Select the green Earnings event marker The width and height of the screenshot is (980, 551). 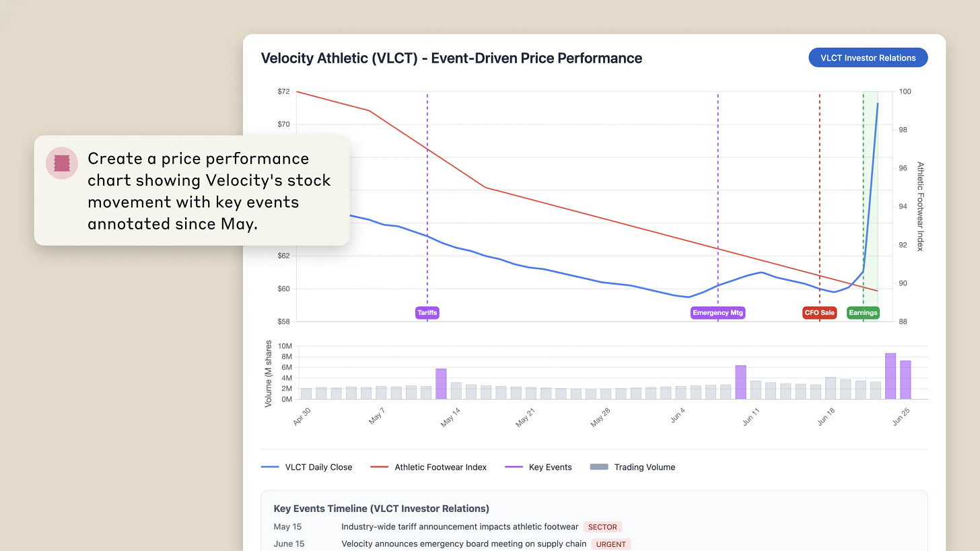point(863,312)
